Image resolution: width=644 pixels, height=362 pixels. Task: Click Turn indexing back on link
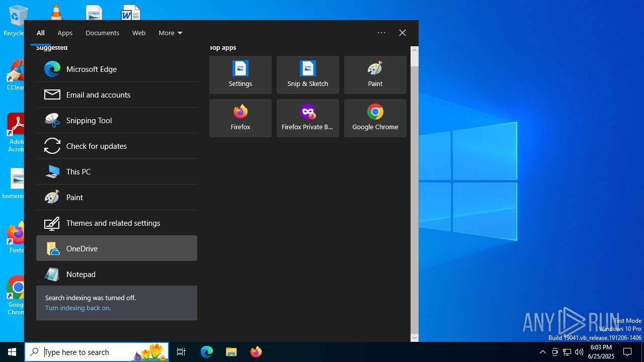[x=78, y=308]
